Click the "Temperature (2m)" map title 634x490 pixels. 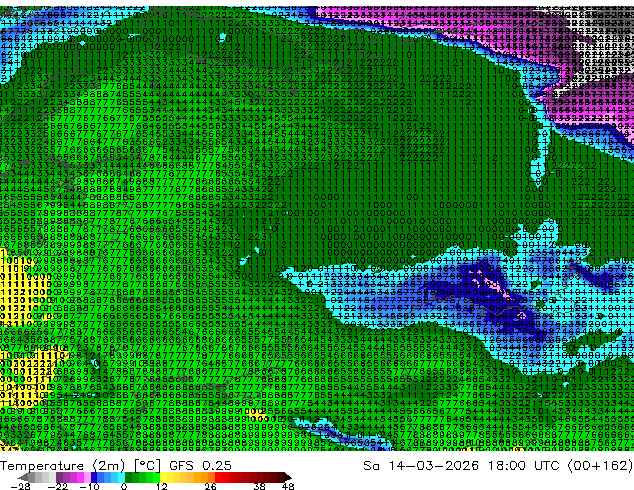tap(62, 466)
